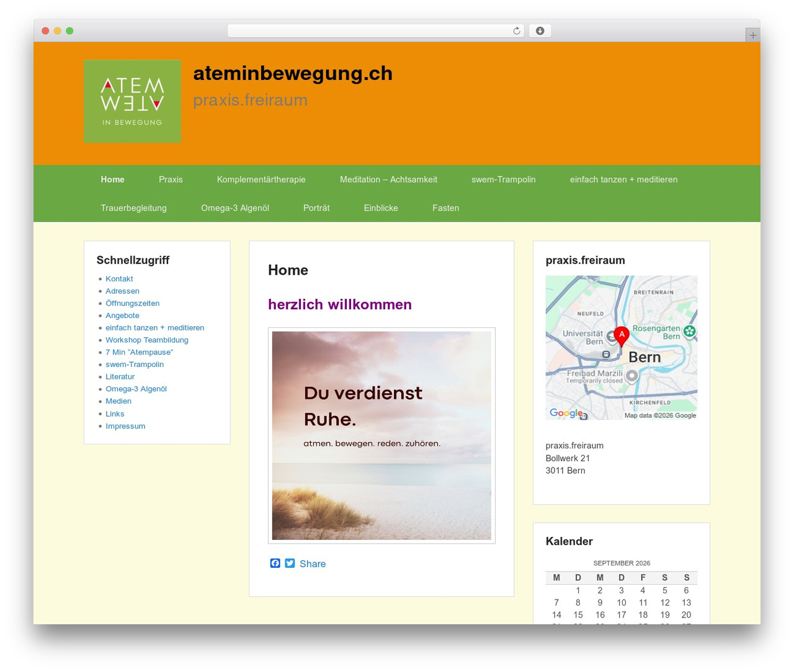This screenshot has width=794, height=672.
Task: Open the Porträt menu item
Action: 316,208
